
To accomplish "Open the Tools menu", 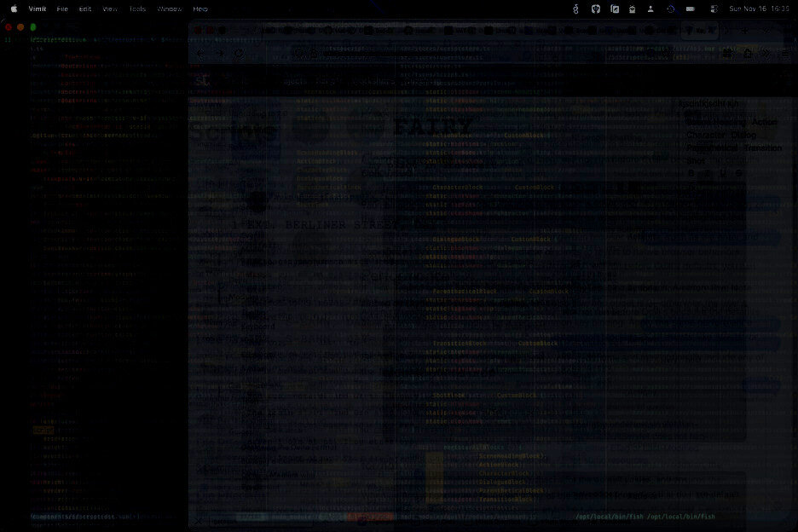I will [x=137, y=9].
